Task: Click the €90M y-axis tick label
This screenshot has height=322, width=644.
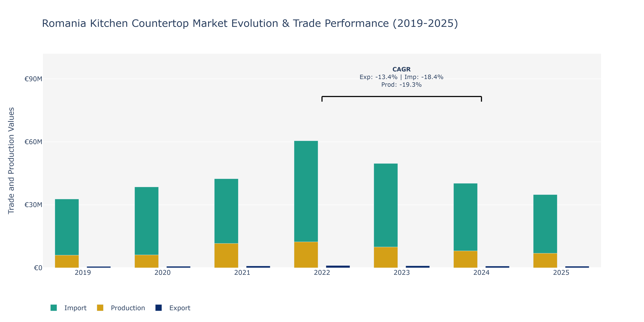Action: click(x=33, y=79)
